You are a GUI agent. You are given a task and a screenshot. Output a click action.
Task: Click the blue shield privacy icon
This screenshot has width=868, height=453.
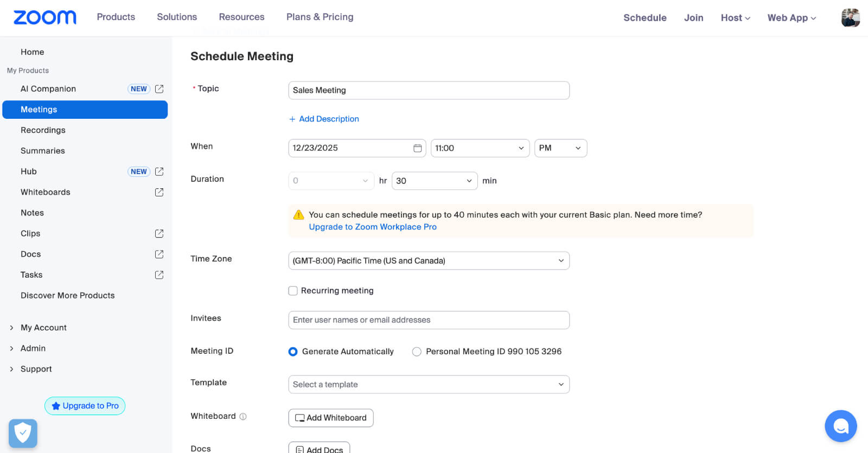(x=23, y=433)
